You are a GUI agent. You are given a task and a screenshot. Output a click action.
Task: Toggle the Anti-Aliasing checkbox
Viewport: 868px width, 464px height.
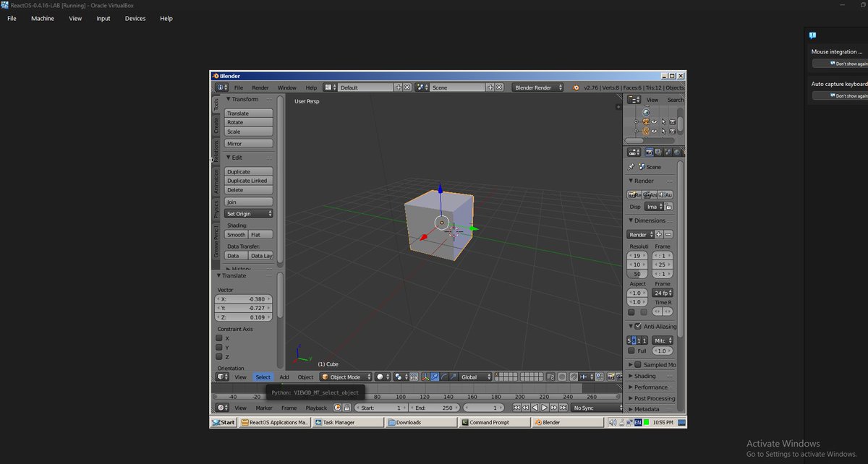click(638, 326)
